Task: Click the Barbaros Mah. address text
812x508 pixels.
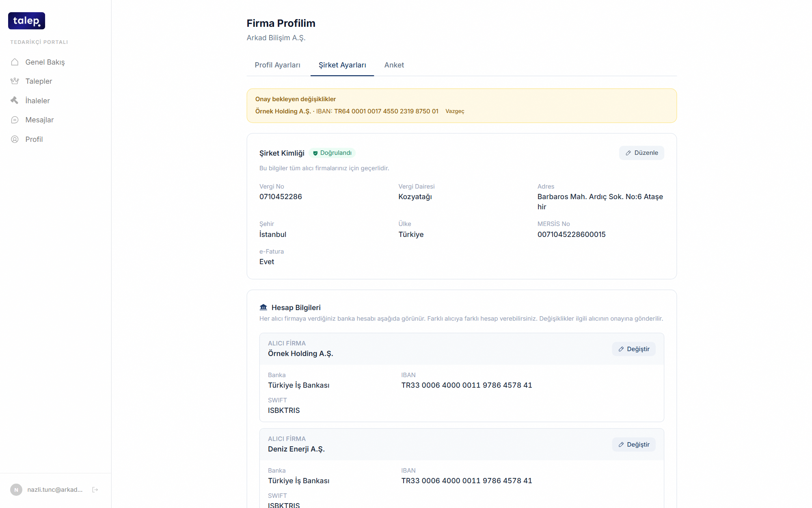Action: pos(600,202)
